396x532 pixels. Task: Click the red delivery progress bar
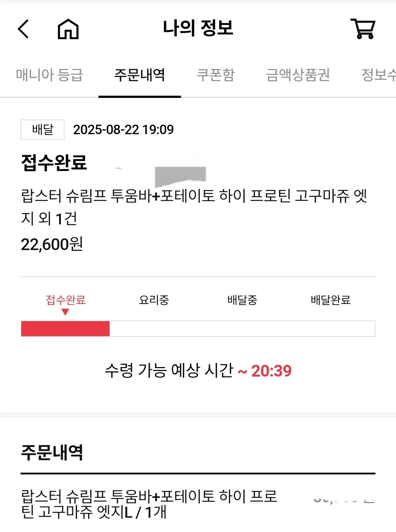(x=65, y=329)
